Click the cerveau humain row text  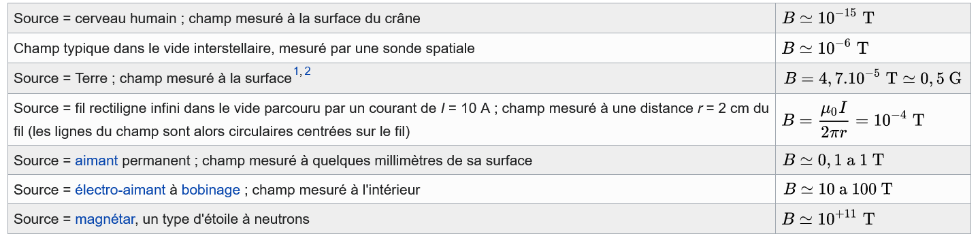pos(217,19)
